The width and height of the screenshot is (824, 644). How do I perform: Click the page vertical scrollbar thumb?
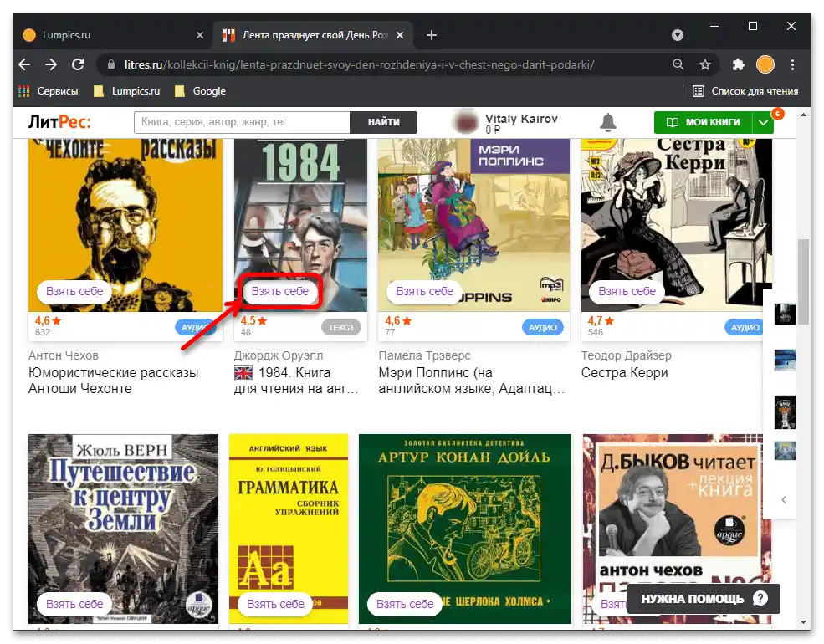(x=803, y=283)
